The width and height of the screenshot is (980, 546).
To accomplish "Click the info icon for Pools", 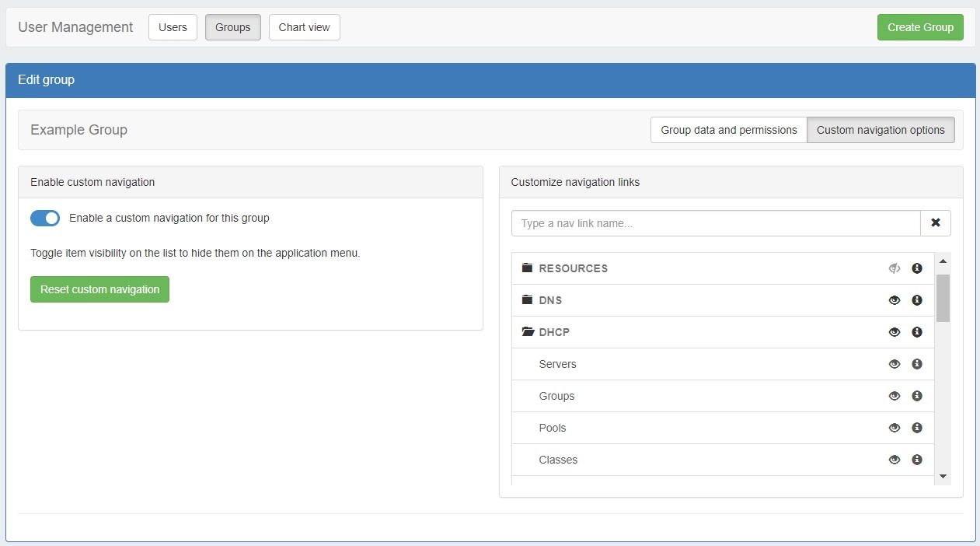I will click(917, 428).
